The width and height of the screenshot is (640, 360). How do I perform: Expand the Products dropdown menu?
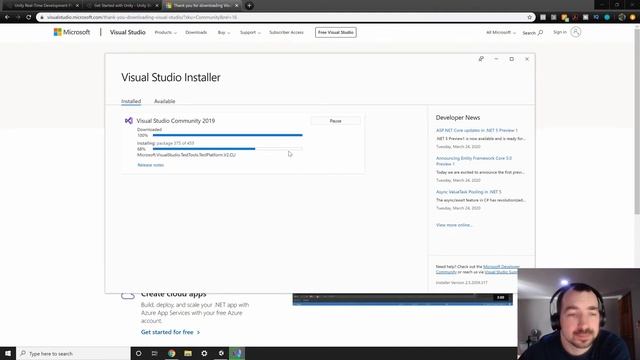click(x=165, y=32)
